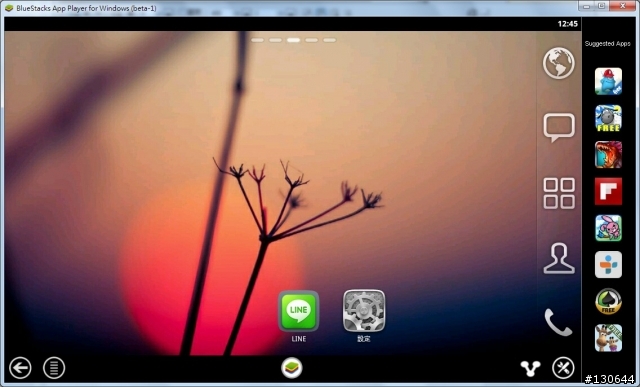Minimize the BlueStacks window
640x387 pixels.
(587, 6)
